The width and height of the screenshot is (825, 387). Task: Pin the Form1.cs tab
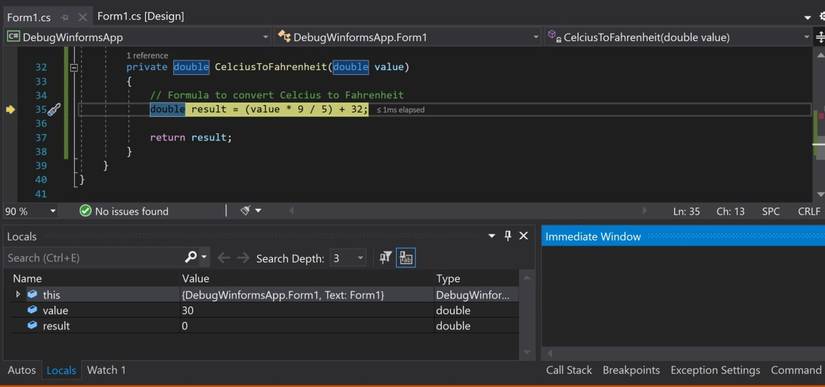65,17
